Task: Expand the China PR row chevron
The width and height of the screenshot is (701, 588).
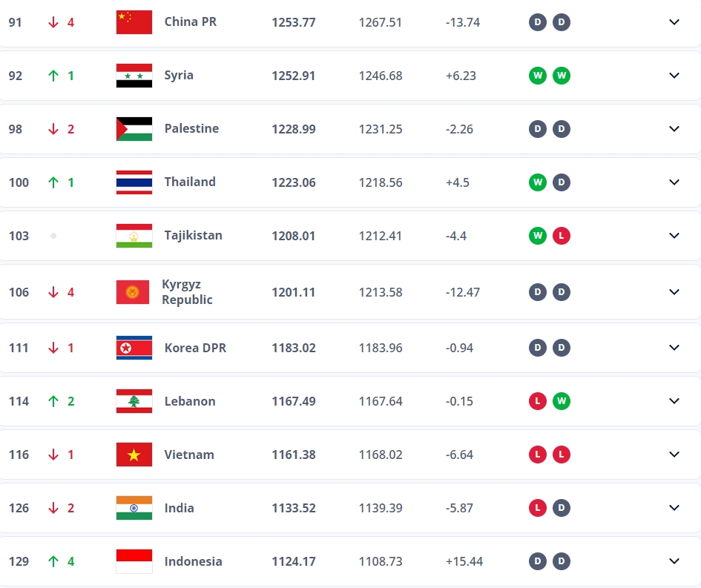Action: pos(674,22)
